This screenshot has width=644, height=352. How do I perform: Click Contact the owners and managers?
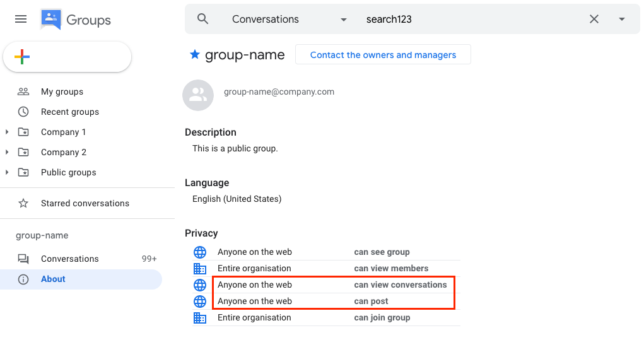[x=383, y=55]
